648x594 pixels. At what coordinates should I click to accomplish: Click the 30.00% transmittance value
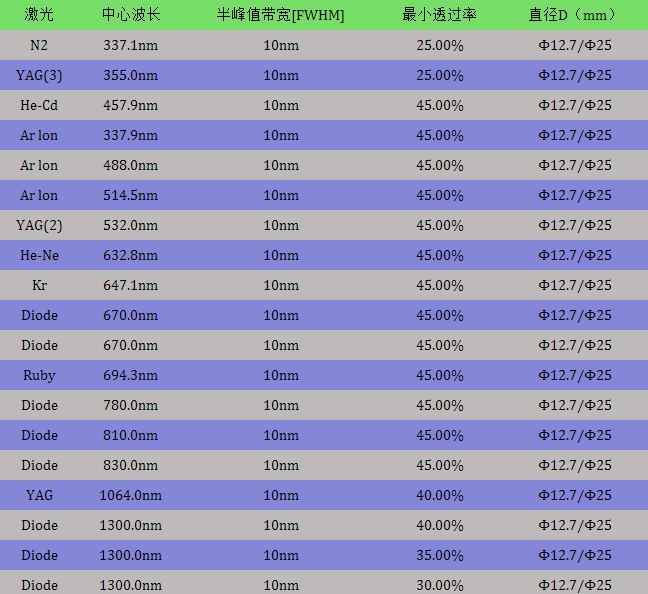click(x=440, y=585)
